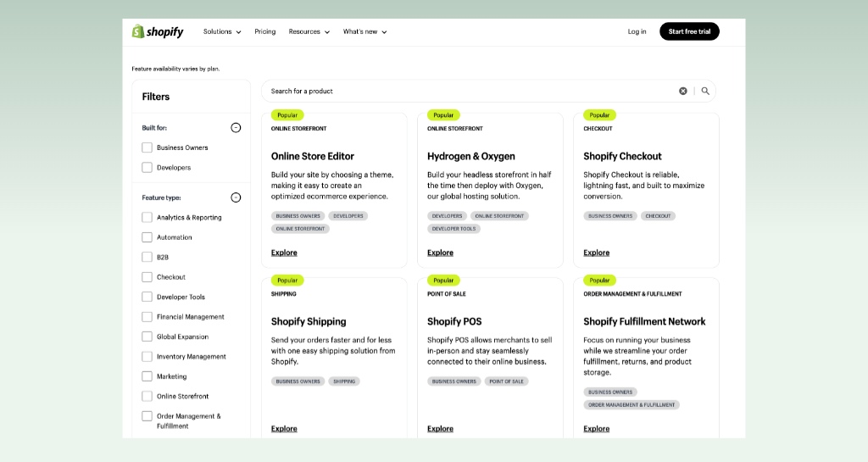Click Popular badge on Online Store Editor
Viewport: 868px width, 462px height.
[287, 115]
